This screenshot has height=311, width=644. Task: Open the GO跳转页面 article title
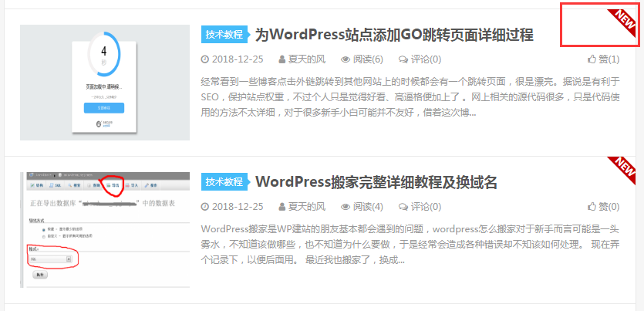pos(394,35)
